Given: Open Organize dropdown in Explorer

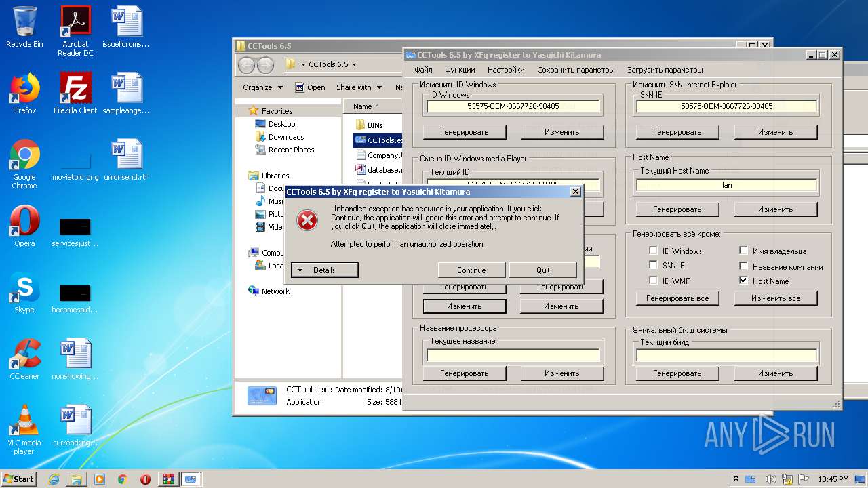Looking at the screenshot, I should (x=262, y=87).
